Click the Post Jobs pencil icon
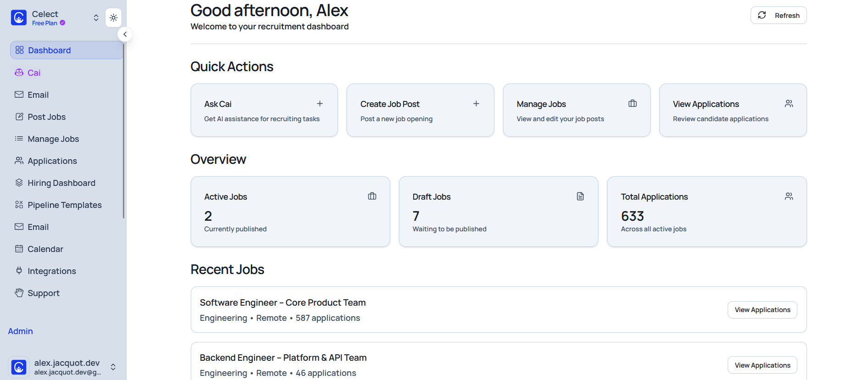Screen dimensions: 868x380 click(x=19, y=117)
